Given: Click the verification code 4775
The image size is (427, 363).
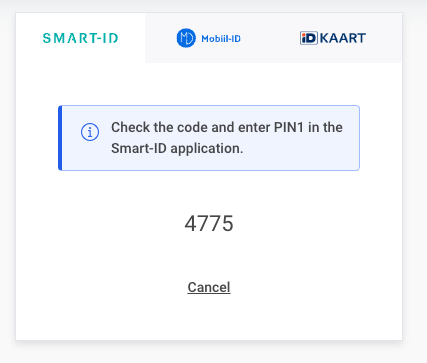Looking at the screenshot, I should click(209, 224).
